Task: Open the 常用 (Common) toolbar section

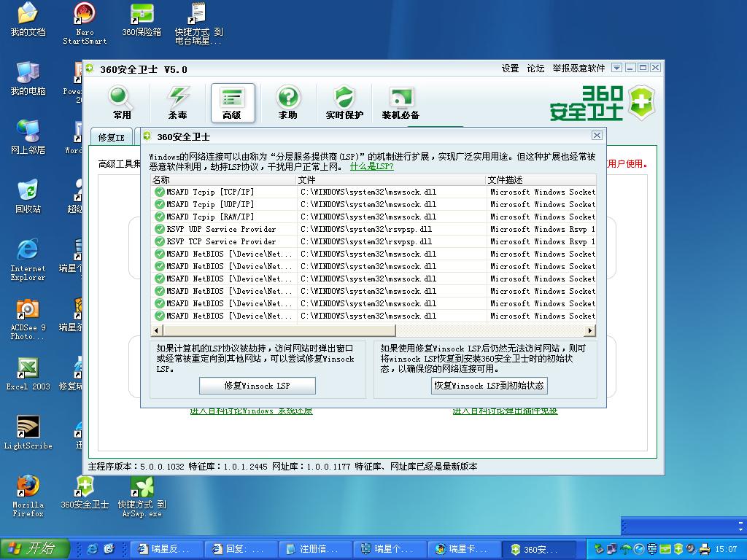Action: click(121, 102)
